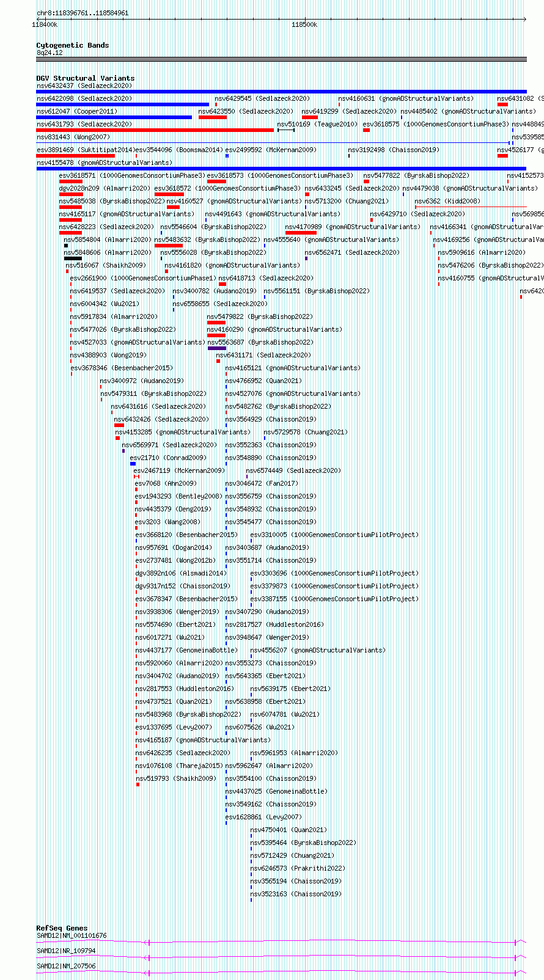Click the red bar under nsv6431793

[x=155, y=130]
